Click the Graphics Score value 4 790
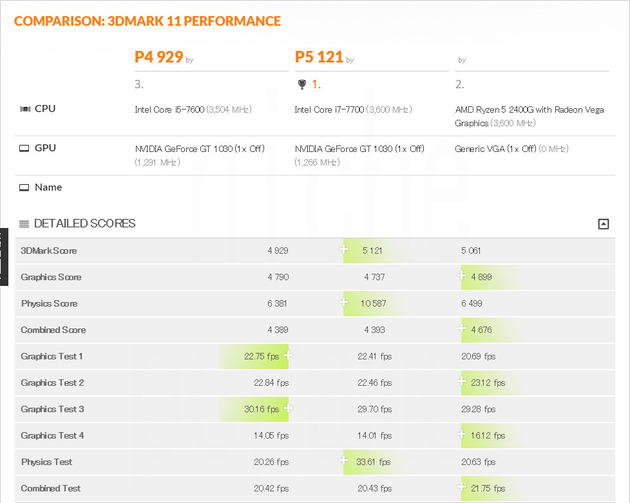Screen dimensions: 630x503 point(278,277)
